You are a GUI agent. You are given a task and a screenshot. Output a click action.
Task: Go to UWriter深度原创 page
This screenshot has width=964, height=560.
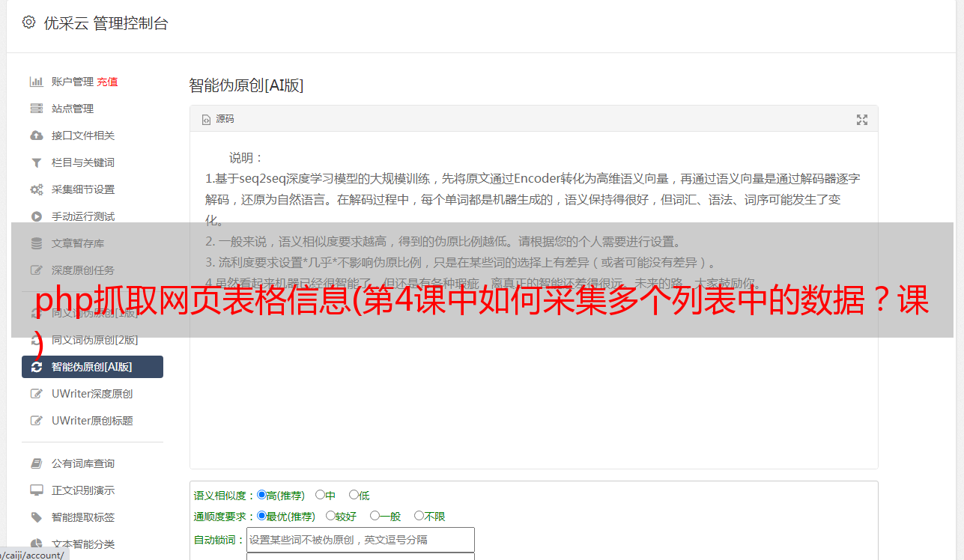click(x=92, y=394)
